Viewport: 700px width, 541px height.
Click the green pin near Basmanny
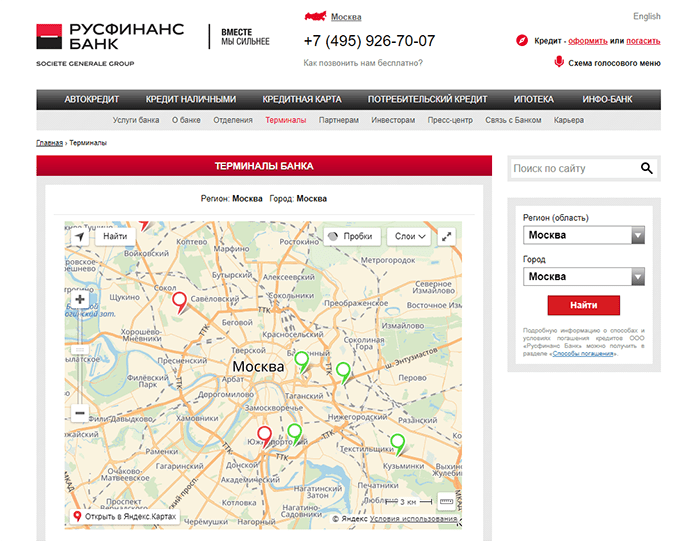pyautogui.click(x=302, y=361)
